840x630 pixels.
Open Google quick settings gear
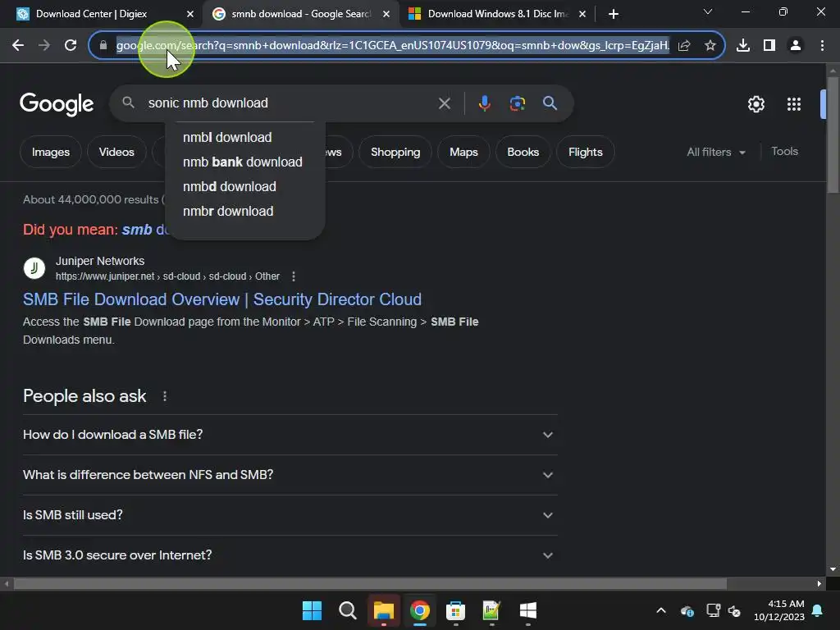click(x=756, y=104)
